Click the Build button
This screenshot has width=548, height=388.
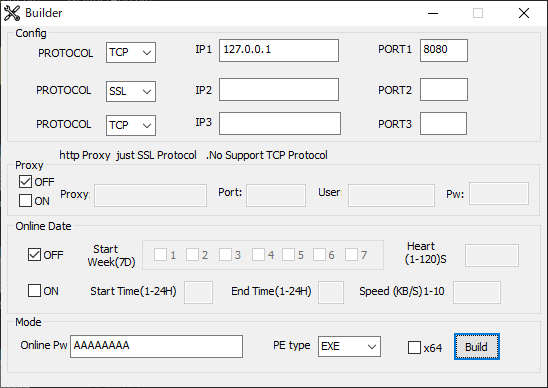tap(477, 346)
